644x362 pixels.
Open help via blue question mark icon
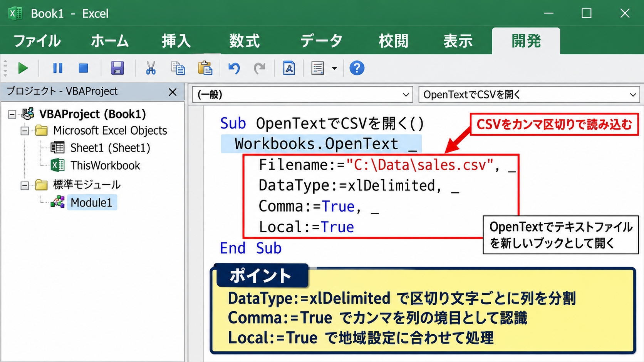click(x=357, y=68)
